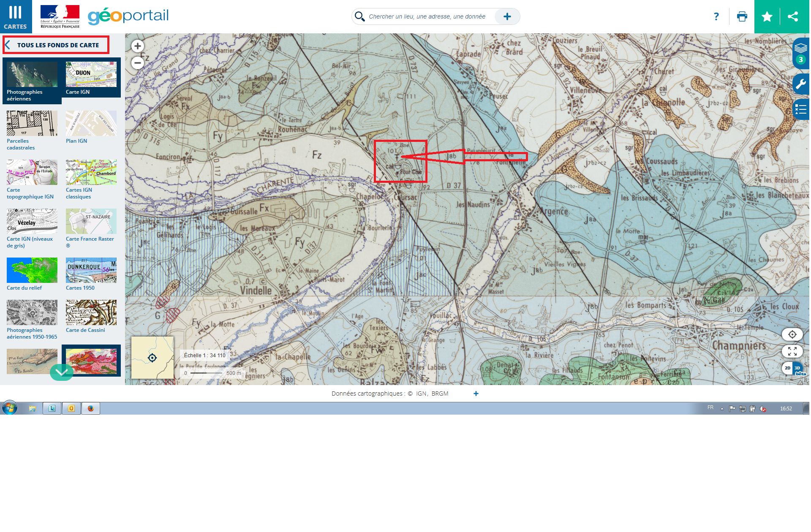Image resolution: width=811 pixels, height=532 pixels.
Task: Zoom out of the map
Action: 137,63
